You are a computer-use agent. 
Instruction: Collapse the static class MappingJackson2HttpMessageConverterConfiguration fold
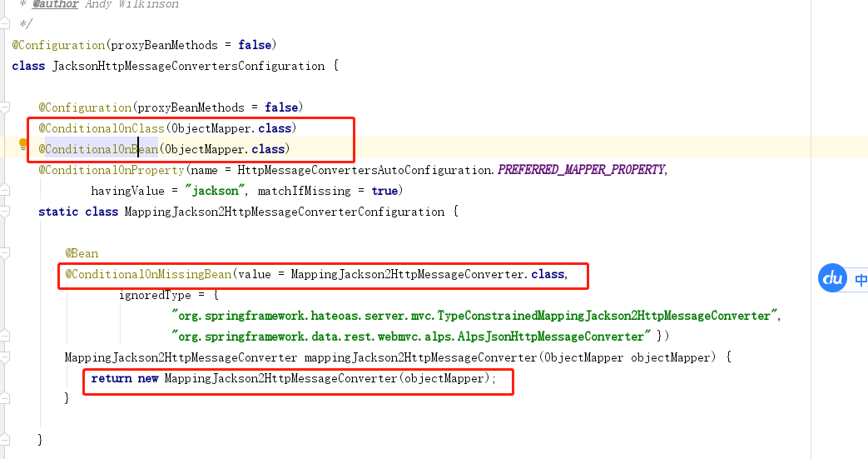coord(5,212)
